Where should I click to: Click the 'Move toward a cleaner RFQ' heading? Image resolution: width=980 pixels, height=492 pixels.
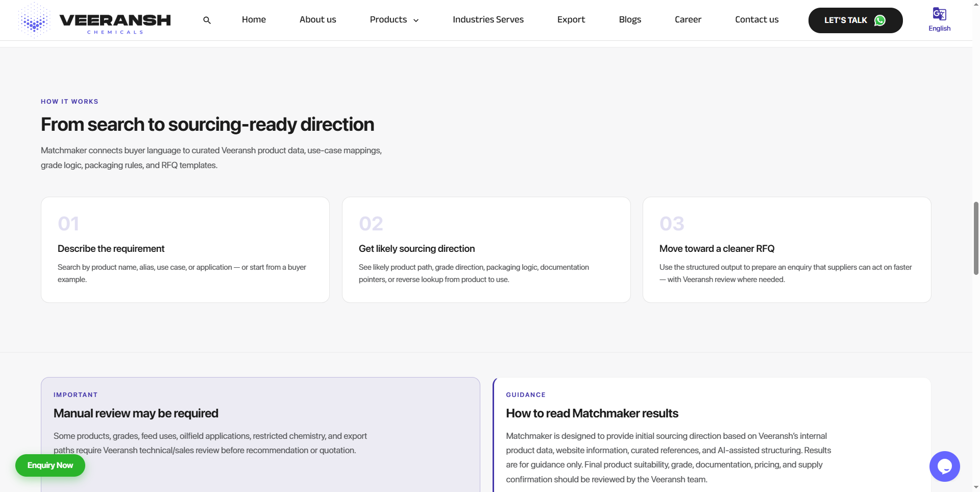click(x=717, y=249)
